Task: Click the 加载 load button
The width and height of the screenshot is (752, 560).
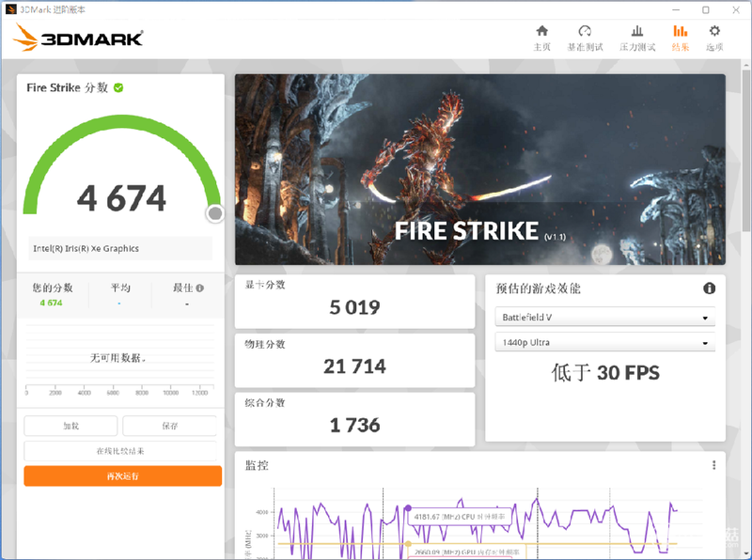Action: point(71,426)
